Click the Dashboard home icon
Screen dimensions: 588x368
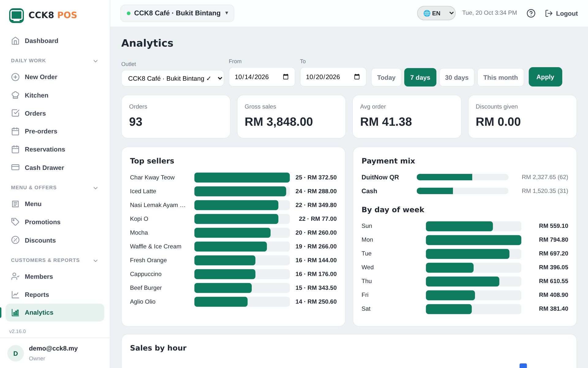pyautogui.click(x=15, y=41)
